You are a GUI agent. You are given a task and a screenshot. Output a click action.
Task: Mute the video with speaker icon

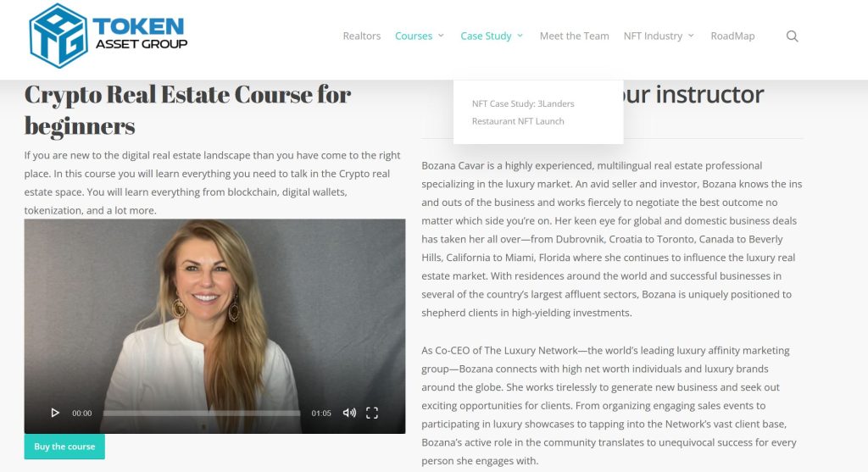349,413
